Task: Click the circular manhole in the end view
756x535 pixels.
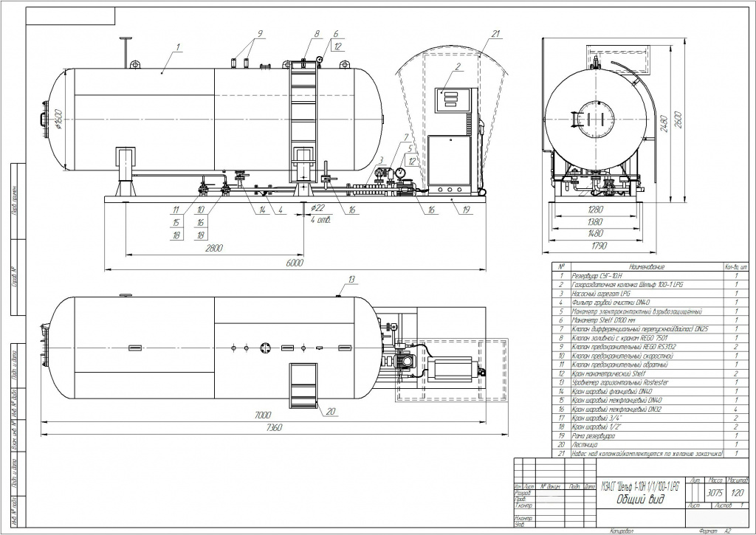Action: pos(594,117)
